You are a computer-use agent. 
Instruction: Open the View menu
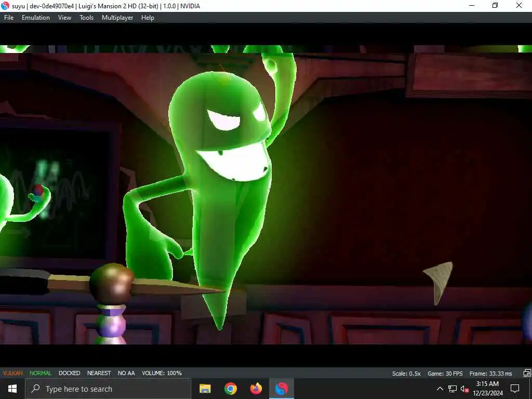(64, 18)
